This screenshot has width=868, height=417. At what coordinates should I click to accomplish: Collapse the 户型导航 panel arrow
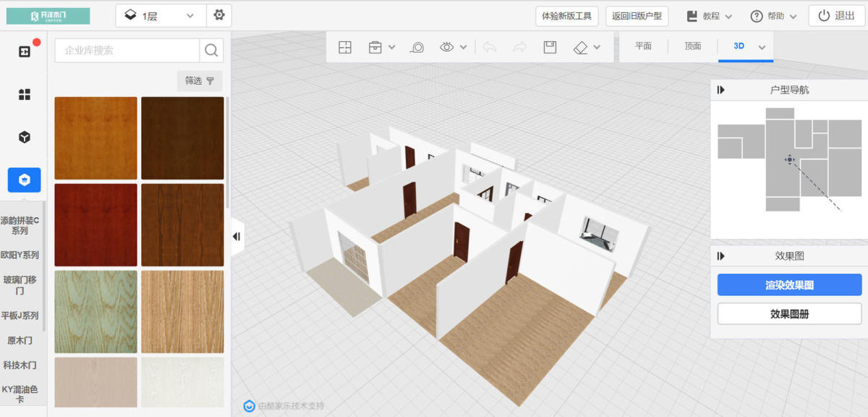720,90
